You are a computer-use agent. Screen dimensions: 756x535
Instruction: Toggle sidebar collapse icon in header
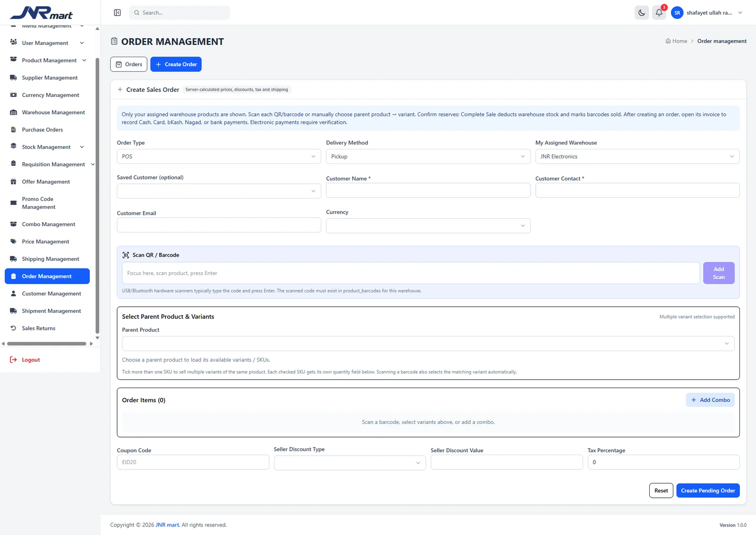click(x=117, y=13)
